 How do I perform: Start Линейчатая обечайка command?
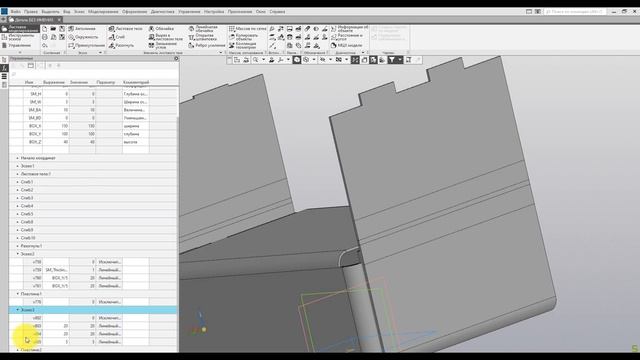coord(203,29)
